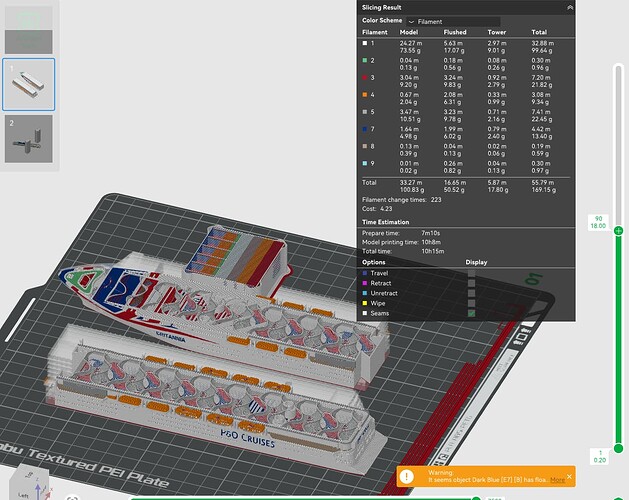Click the Filament change times value 223
Image resolution: width=629 pixels, height=500 pixels.
coord(436,199)
